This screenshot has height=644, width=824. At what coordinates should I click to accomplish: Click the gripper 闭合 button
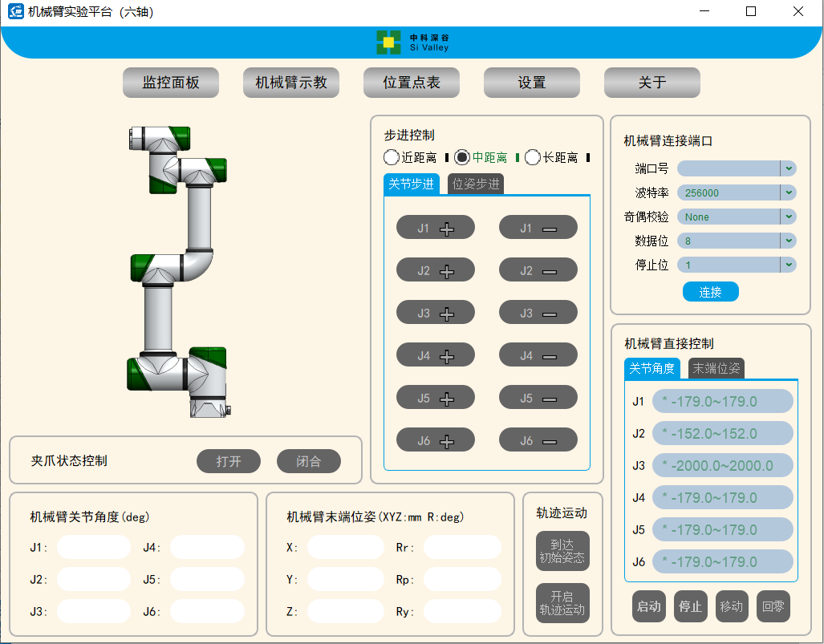(308, 461)
